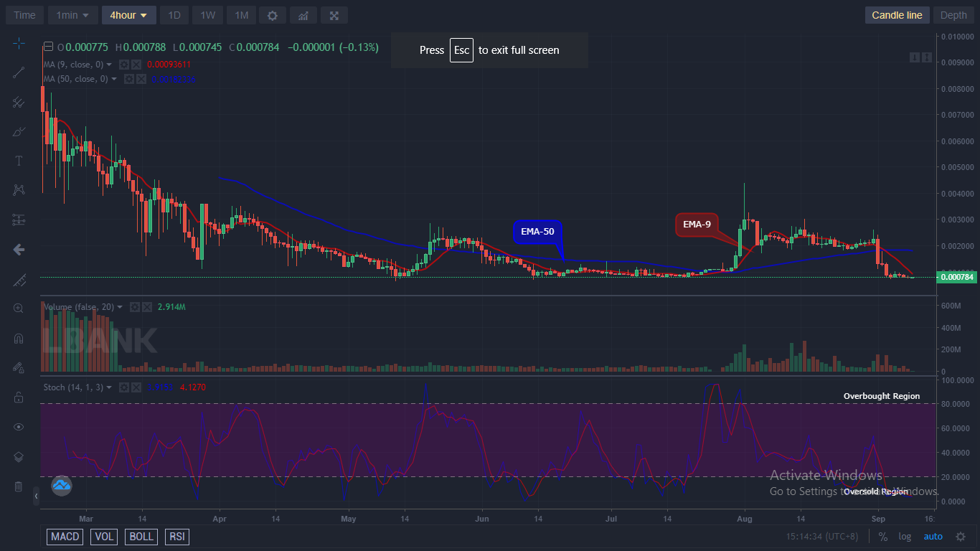
Task: Open Stoch indicator settings gear
Action: [123, 387]
